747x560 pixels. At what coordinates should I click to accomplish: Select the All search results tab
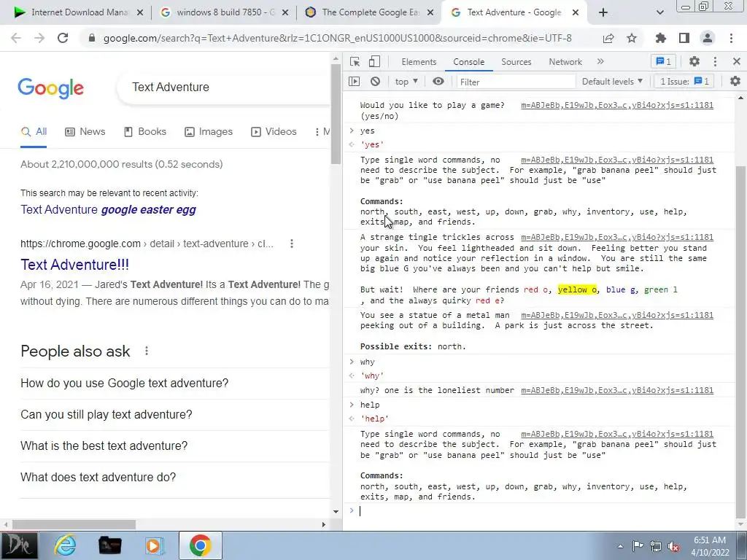pyautogui.click(x=34, y=131)
